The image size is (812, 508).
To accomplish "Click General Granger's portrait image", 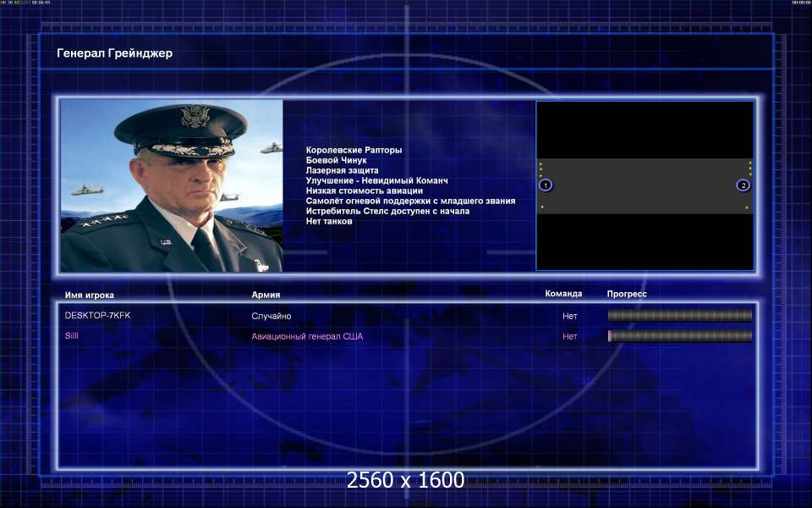I will tap(172, 186).
